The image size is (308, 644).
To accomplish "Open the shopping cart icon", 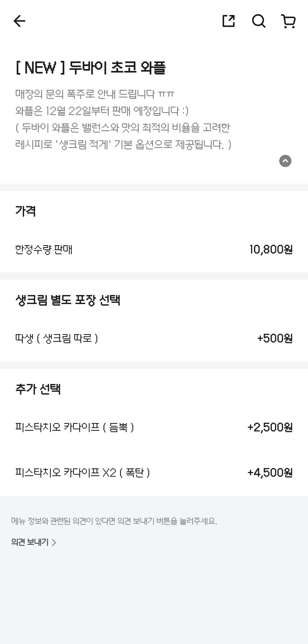I will tap(288, 21).
